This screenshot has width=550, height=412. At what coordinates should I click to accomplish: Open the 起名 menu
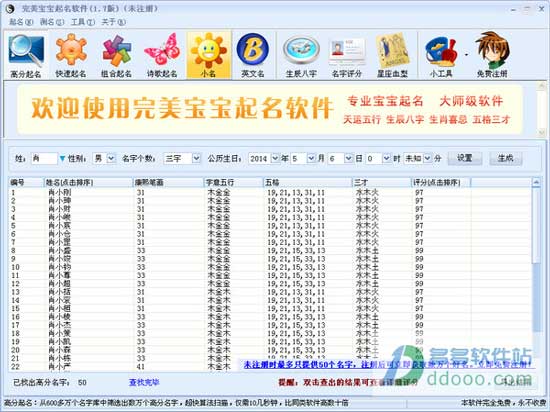pos(21,22)
